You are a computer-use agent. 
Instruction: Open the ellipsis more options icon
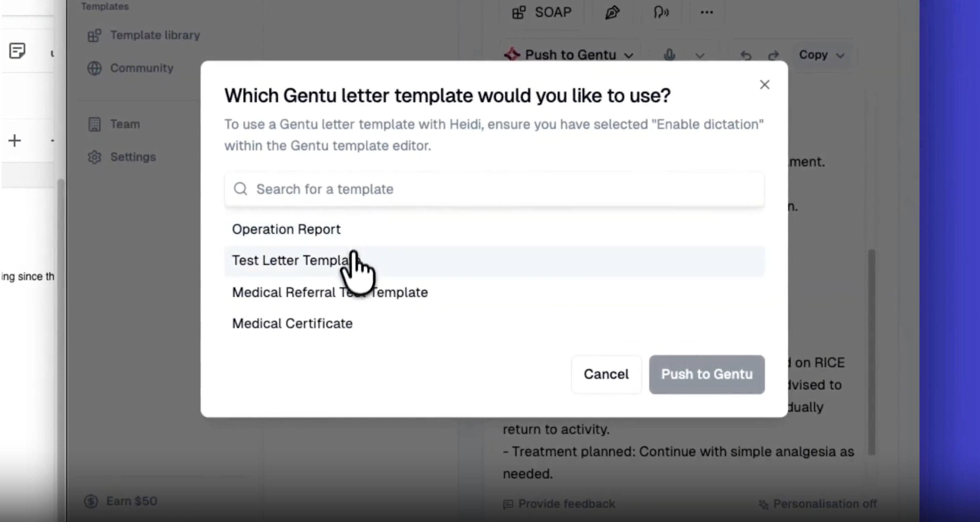tap(706, 12)
